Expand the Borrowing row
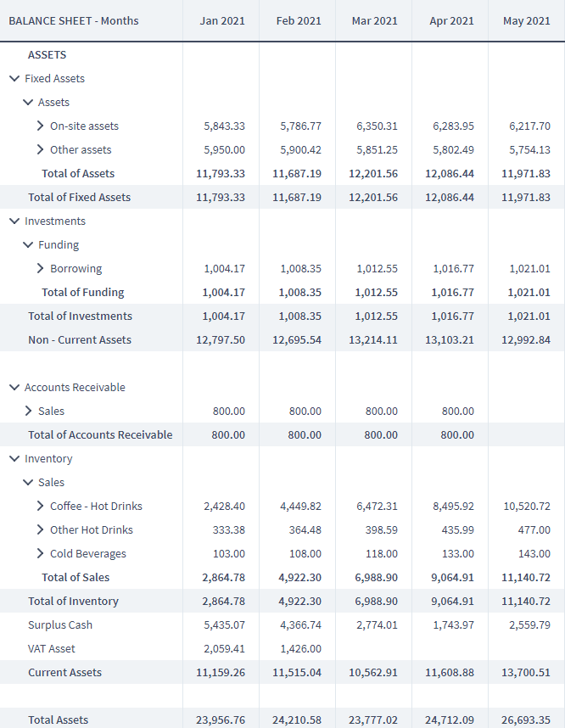Screen dimensions: 565x728 tap(41, 268)
